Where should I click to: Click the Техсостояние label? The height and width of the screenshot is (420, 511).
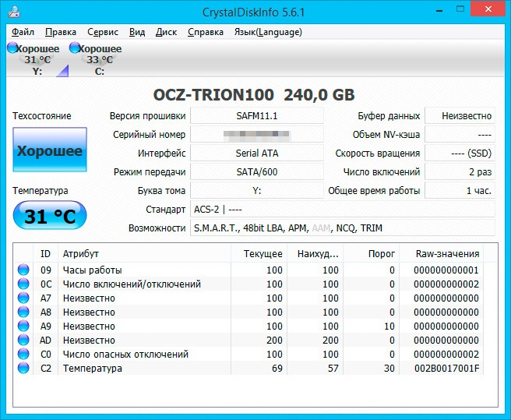[42, 116]
